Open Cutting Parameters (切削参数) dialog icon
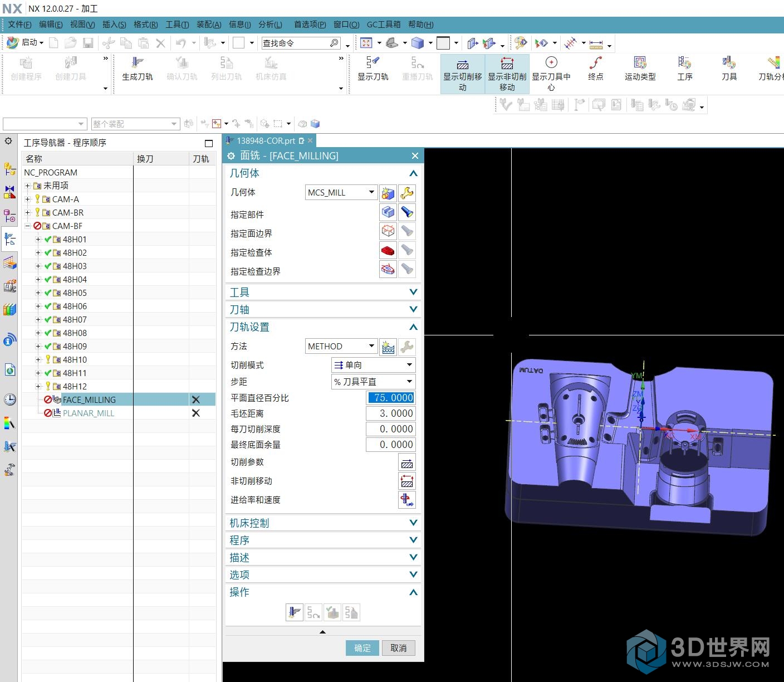The image size is (784, 682). 407,462
